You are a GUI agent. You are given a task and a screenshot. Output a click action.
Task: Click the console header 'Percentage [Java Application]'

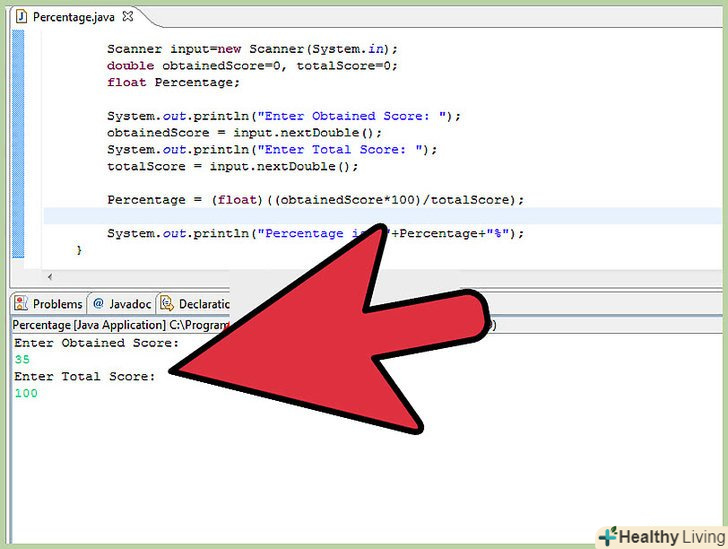point(89,325)
